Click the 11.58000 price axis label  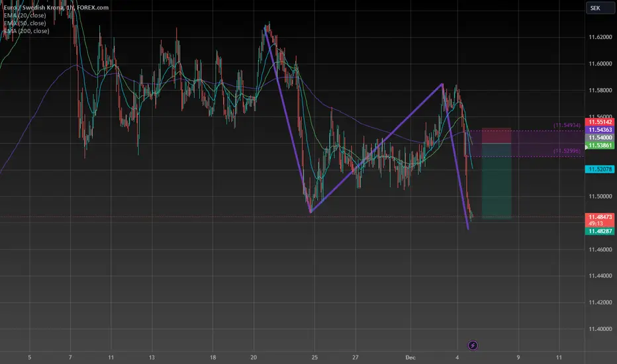tap(600, 90)
